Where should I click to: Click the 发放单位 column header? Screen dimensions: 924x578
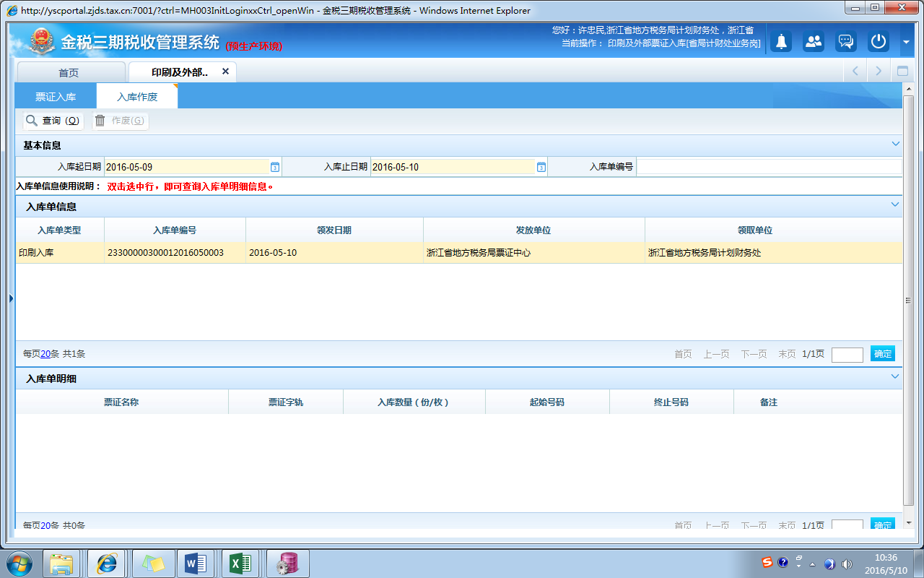(533, 230)
